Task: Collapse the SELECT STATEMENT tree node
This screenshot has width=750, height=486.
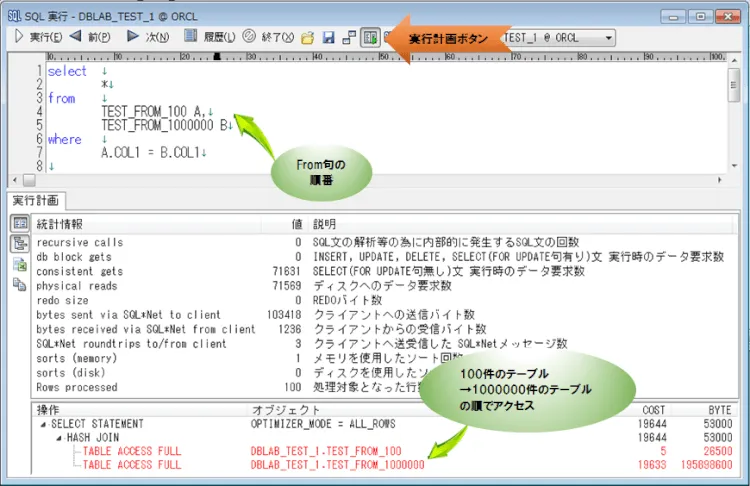Action: 43,424
